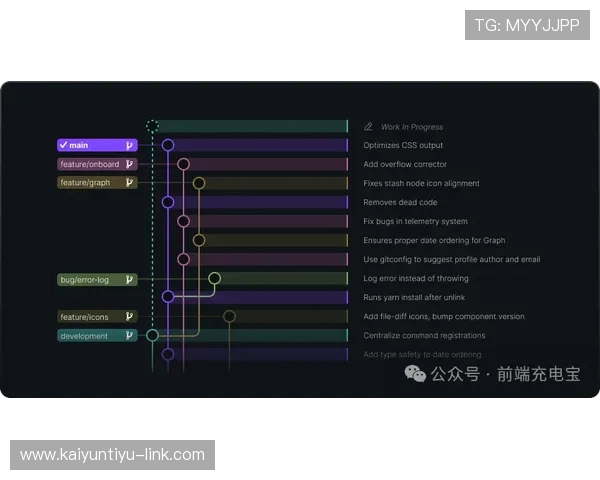Click the branch icon on the main label
Viewport: 600px width, 480px height.
tap(129, 145)
